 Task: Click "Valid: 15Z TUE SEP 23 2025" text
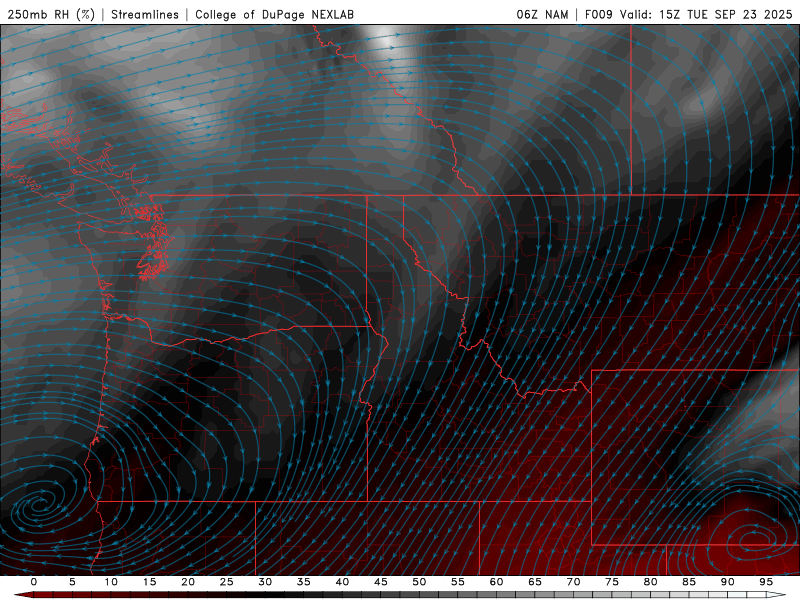706,14
